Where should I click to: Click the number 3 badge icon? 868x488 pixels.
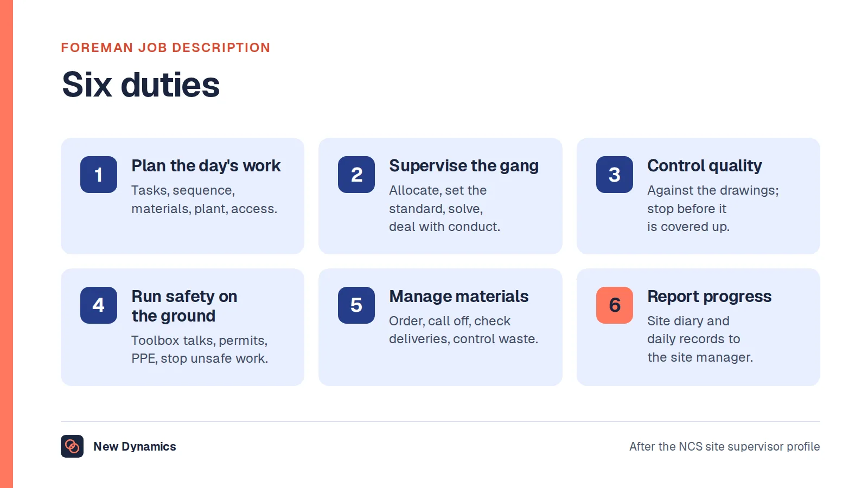[x=615, y=175]
